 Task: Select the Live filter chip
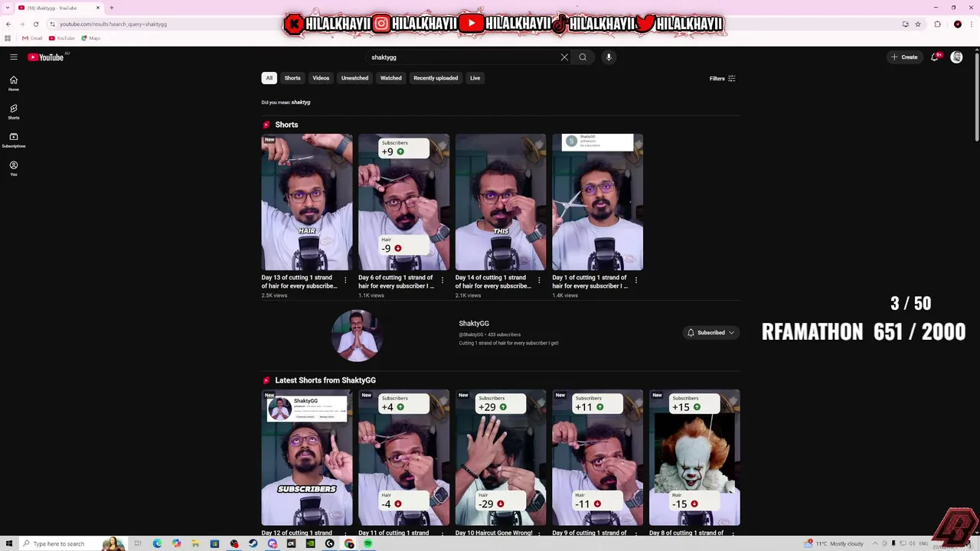(475, 78)
